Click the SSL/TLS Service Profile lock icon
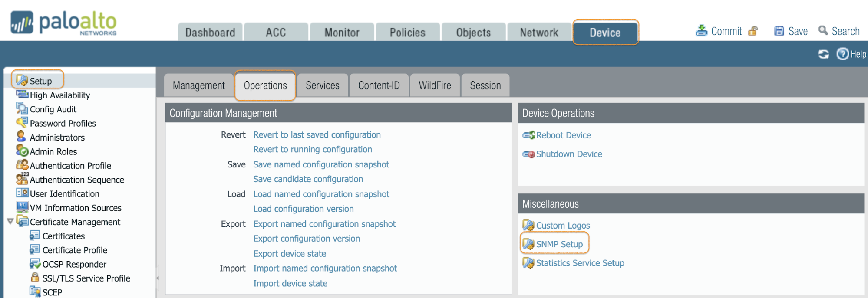 click(35, 277)
